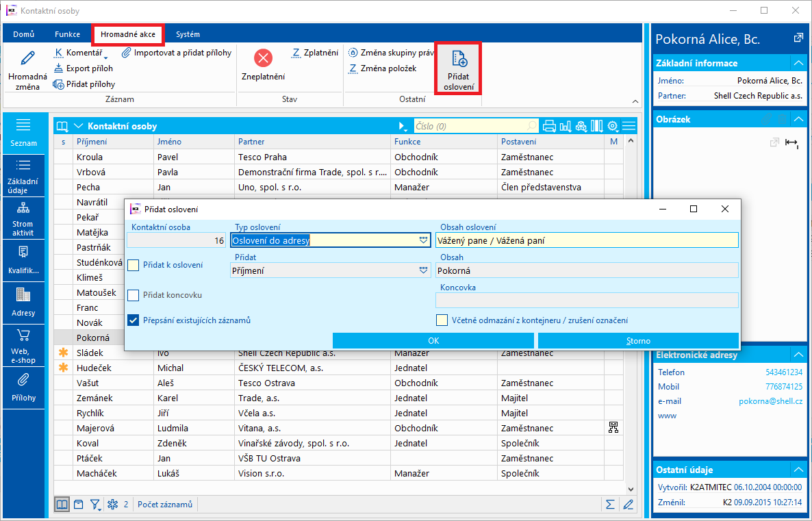Click the pop-out icon beside Pokorná Alice

(798, 38)
